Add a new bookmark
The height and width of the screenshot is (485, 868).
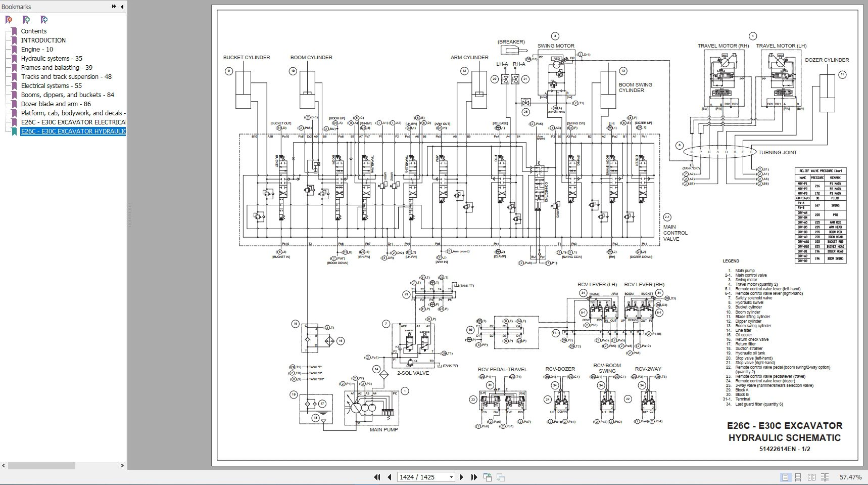[x=25, y=19]
